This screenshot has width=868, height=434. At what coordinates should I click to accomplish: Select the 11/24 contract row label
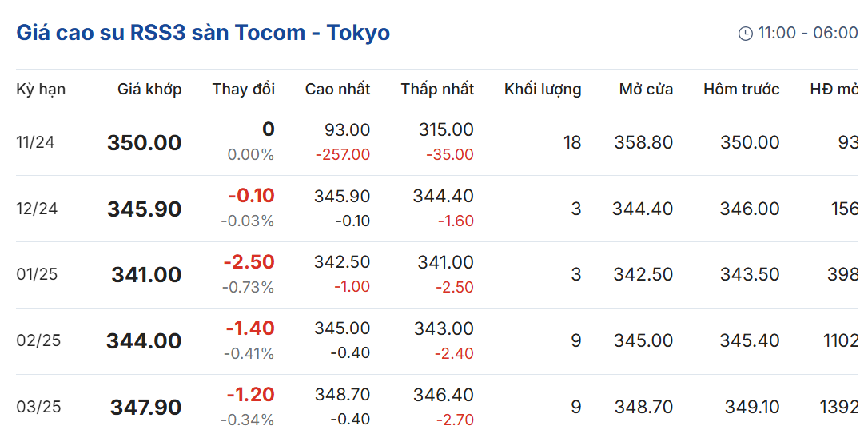pos(35,143)
